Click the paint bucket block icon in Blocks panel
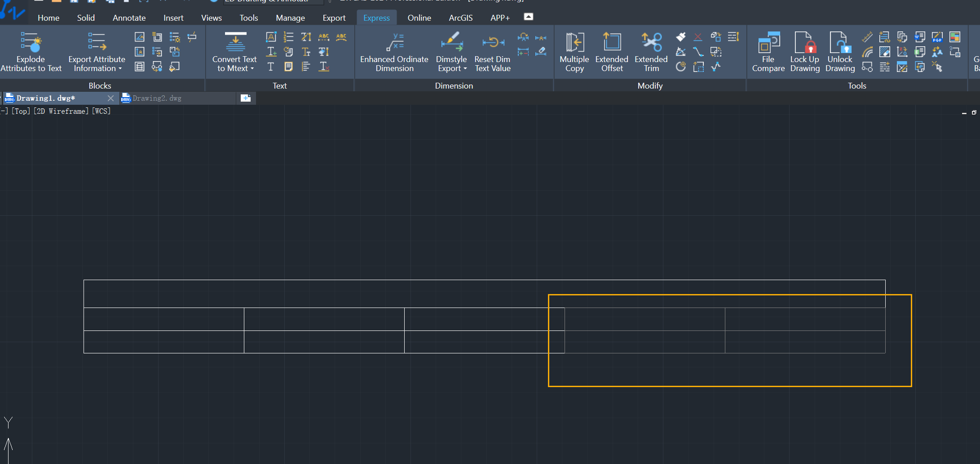Screen dimensions: 980x464 pos(175,67)
